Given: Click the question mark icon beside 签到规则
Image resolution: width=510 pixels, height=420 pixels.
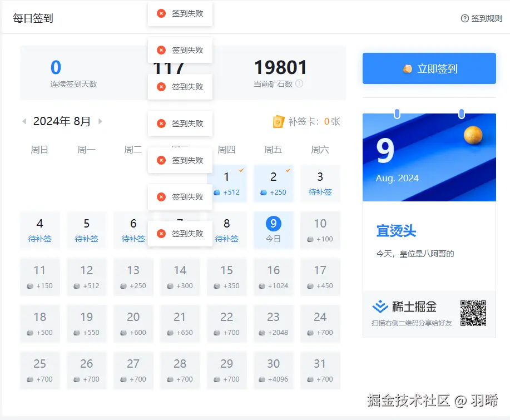Looking at the screenshot, I should point(464,18).
